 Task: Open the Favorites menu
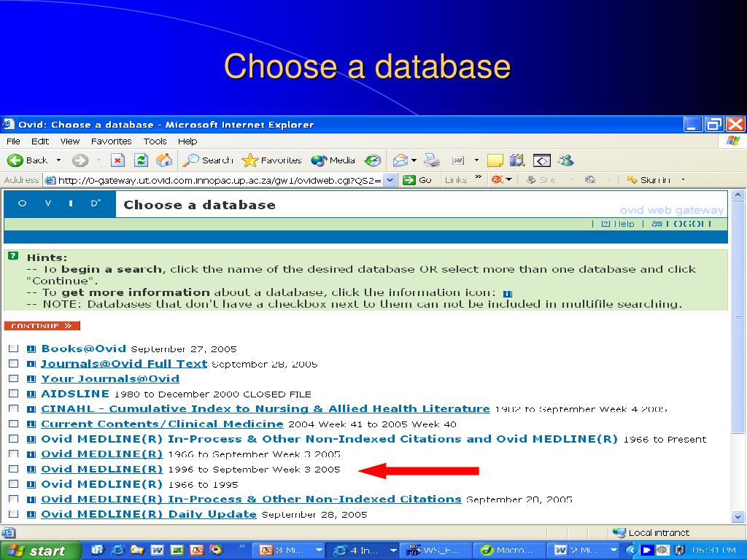click(x=111, y=141)
